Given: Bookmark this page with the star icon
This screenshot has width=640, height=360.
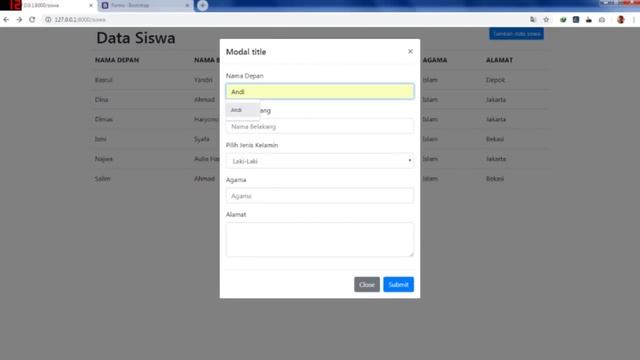Looking at the screenshot, I should [546, 20].
